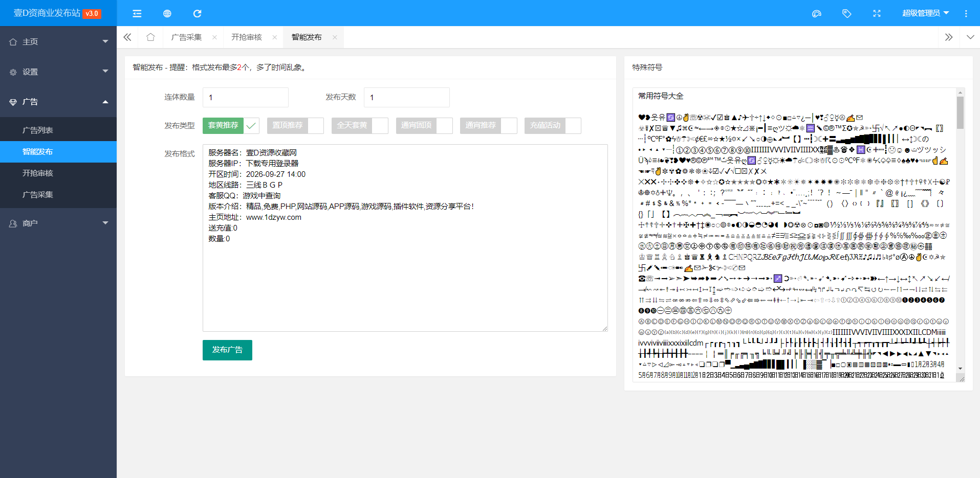The height and width of the screenshot is (478, 980).
Task: Focus the 连体数量 input field
Action: pyautogui.click(x=246, y=97)
